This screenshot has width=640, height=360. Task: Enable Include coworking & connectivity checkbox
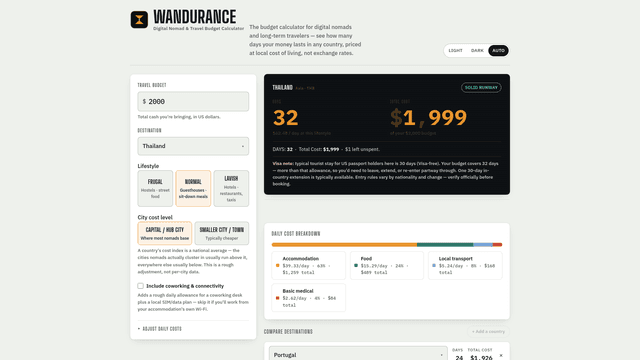tap(140, 286)
